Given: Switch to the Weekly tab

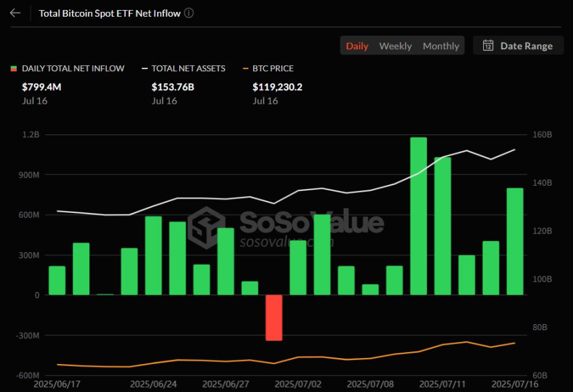Looking at the screenshot, I should (x=395, y=45).
